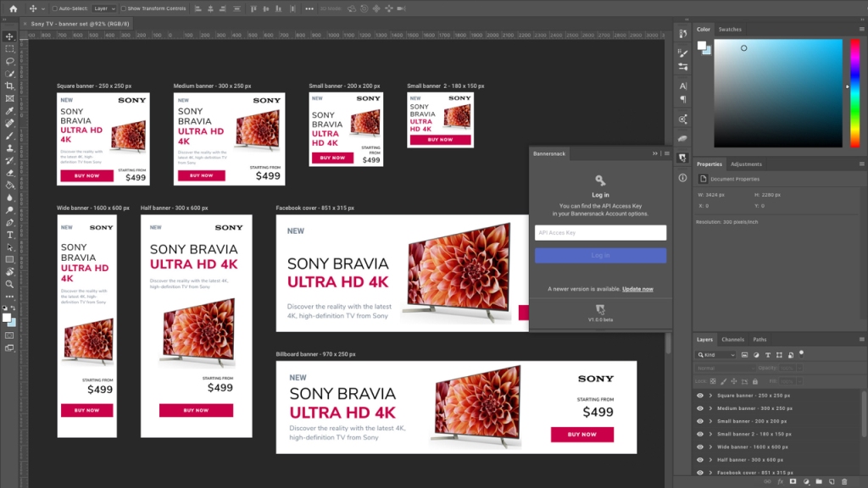Image resolution: width=868 pixels, height=488 pixels.
Task: Add a layer mask
Action: (793, 482)
